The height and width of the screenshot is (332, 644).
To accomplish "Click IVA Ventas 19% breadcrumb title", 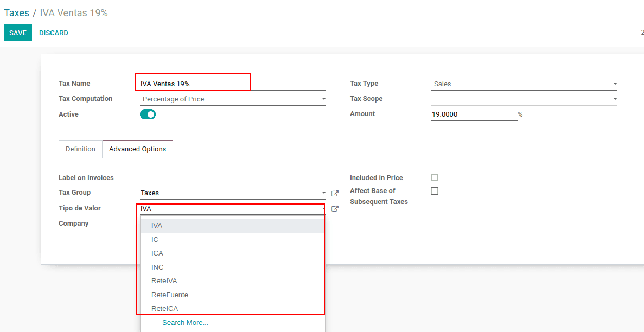I will click(74, 13).
